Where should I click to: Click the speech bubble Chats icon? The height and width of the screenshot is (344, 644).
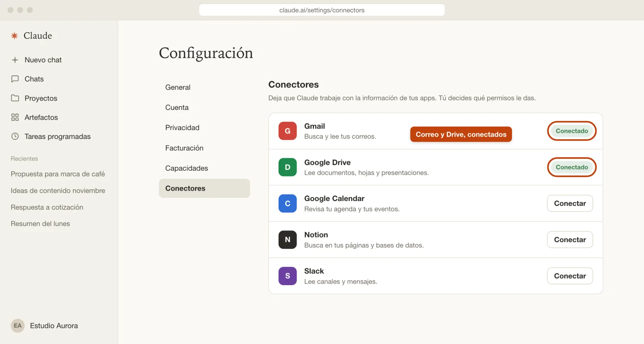pyautogui.click(x=15, y=79)
